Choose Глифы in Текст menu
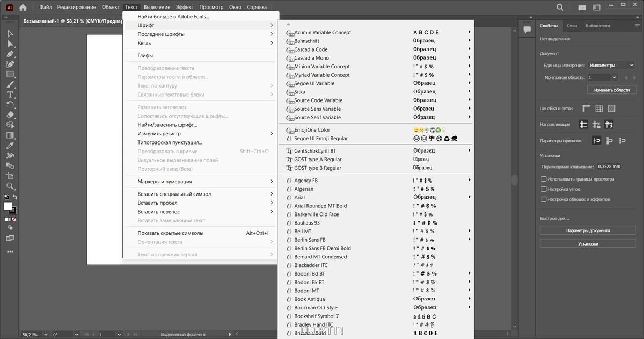644x339 pixels. 145,55
